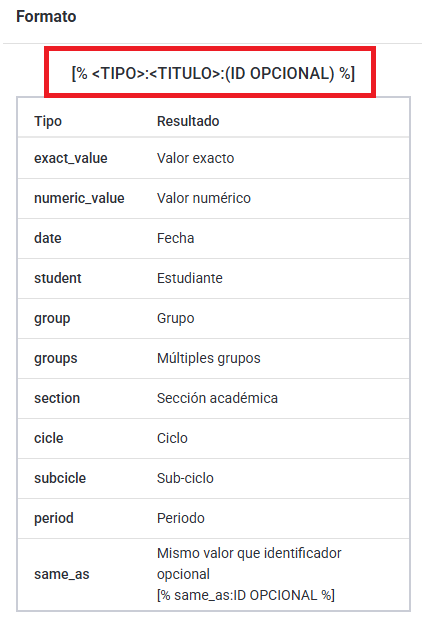
Task: Select the highlighted format syntax text
Action: tap(213, 73)
